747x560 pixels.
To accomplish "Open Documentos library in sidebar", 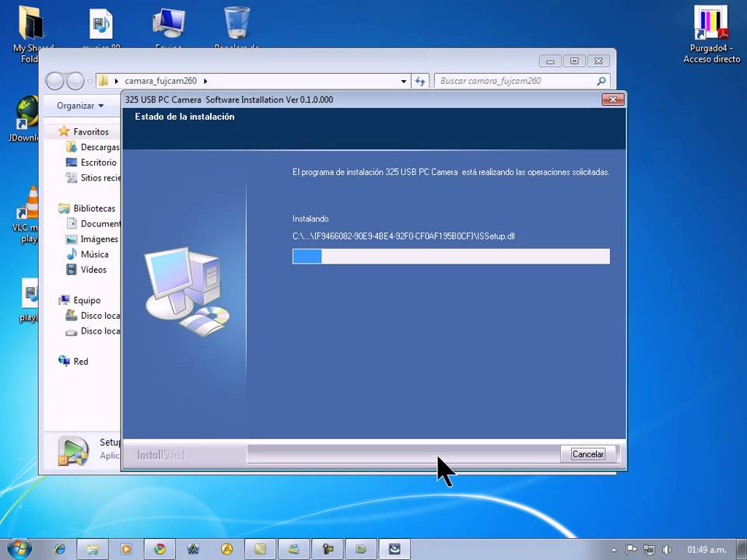I will [x=100, y=224].
